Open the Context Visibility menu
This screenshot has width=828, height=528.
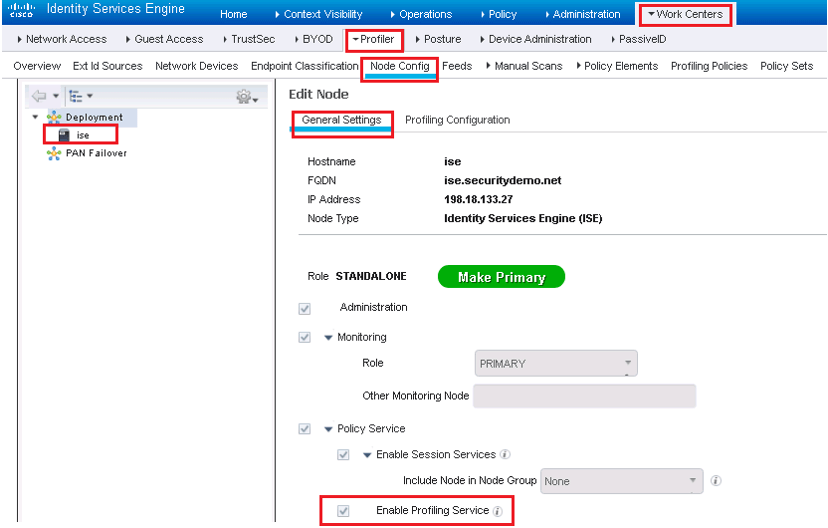click(x=318, y=15)
